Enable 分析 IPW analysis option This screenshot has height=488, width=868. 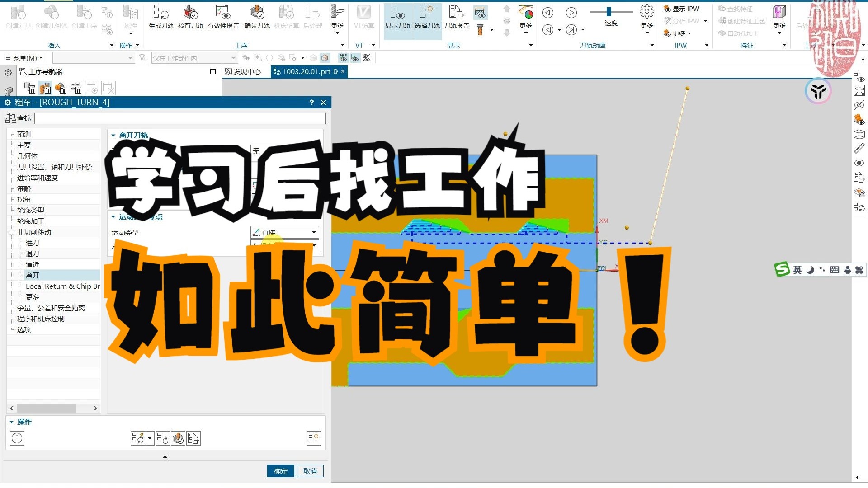pos(683,20)
